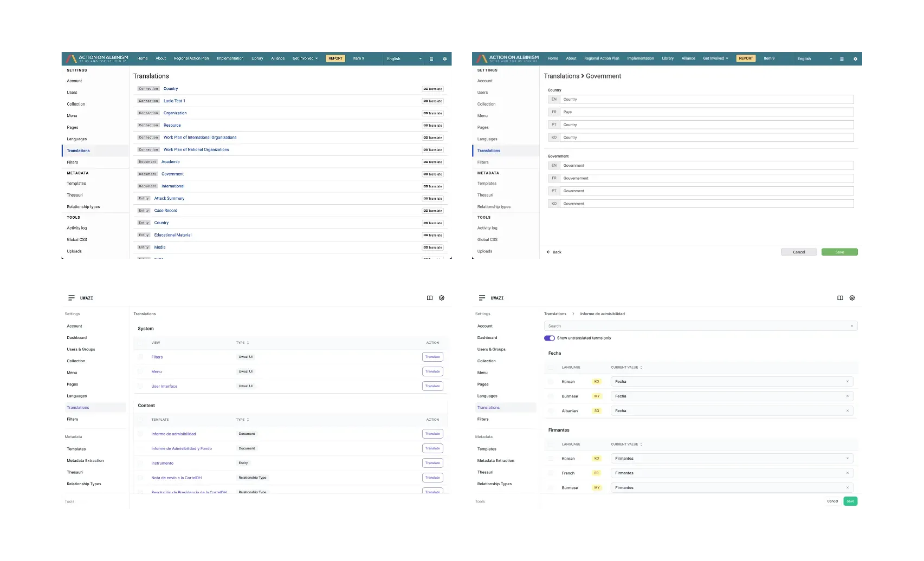Click the settings gear in the UWAZI top bar
Viewport: 924px width, 561px height.
point(442,298)
